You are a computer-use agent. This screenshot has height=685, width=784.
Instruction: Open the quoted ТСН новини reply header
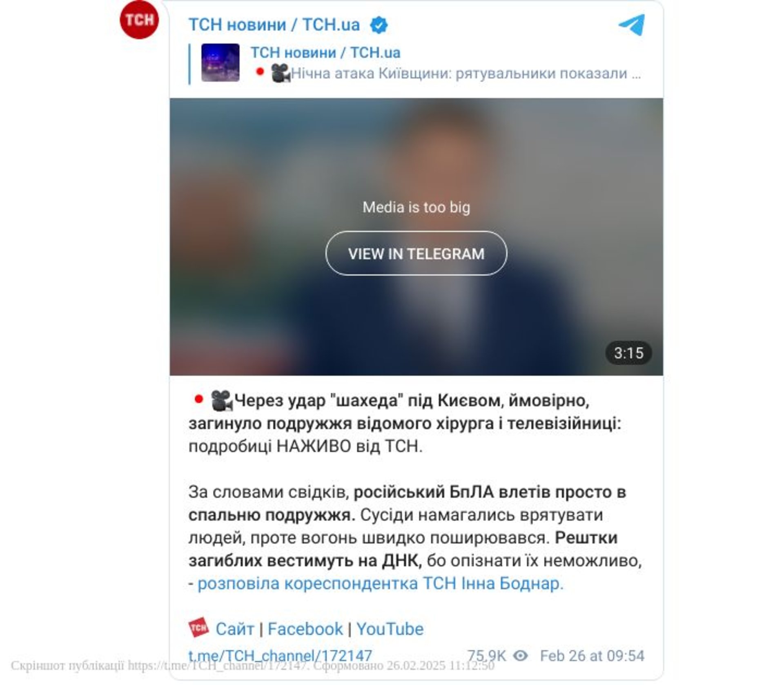pos(325,53)
